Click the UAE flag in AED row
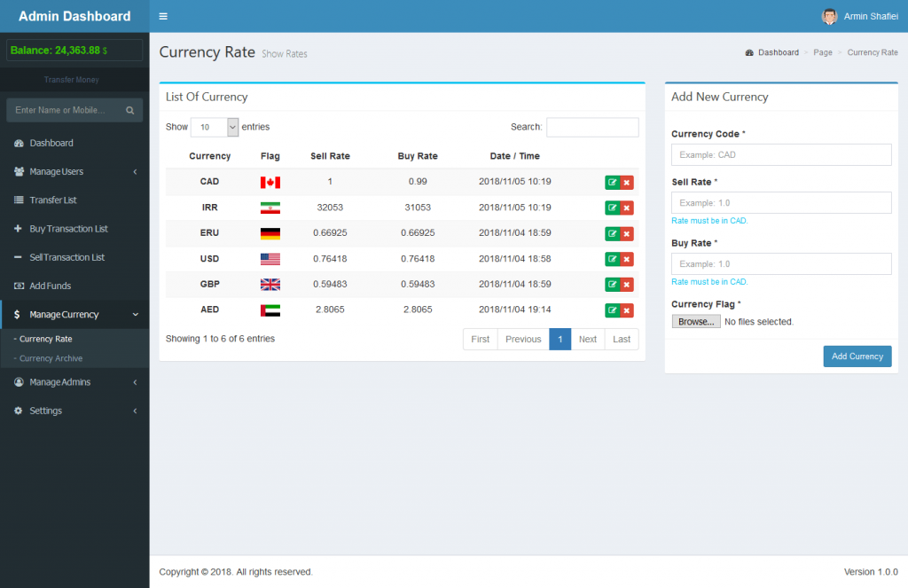 [270, 310]
